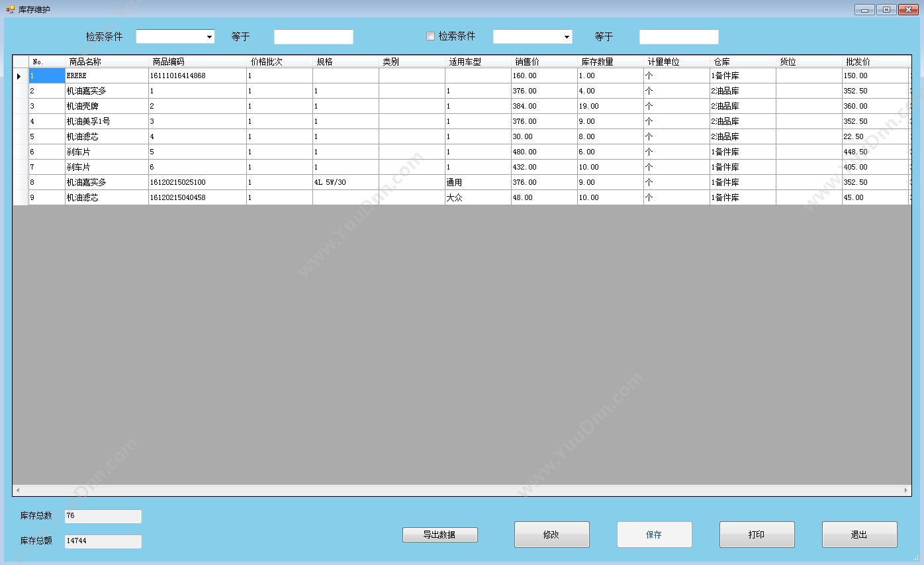
Task: Click the 计量单位 column header
Action: click(x=677, y=62)
